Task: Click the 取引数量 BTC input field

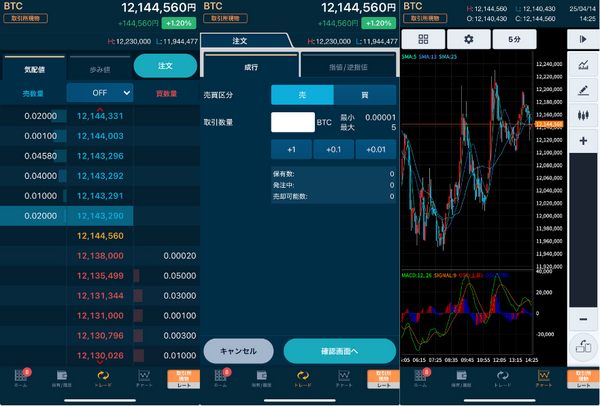Action: tap(292, 122)
